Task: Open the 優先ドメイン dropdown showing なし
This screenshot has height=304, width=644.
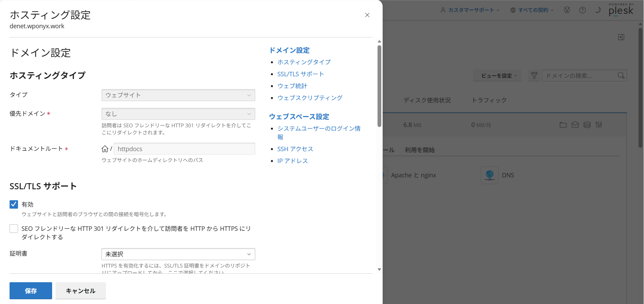Action: click(x=178, y=114)
